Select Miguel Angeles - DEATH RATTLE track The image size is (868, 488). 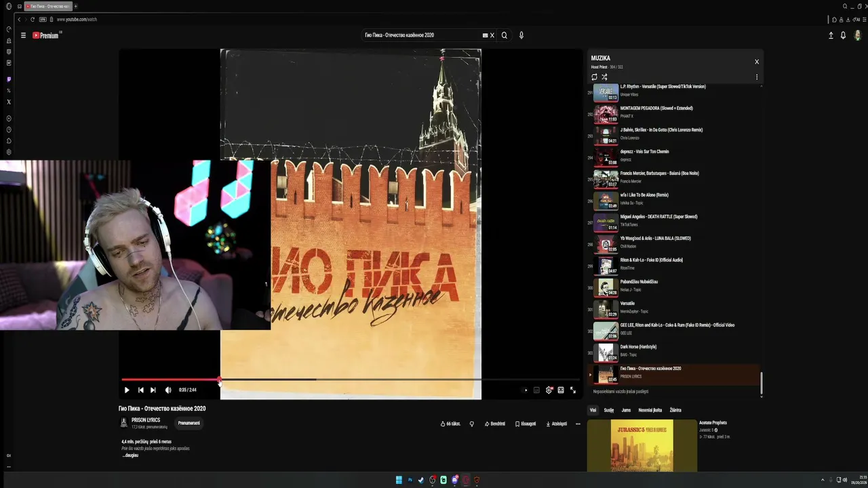tap(673, 222)
